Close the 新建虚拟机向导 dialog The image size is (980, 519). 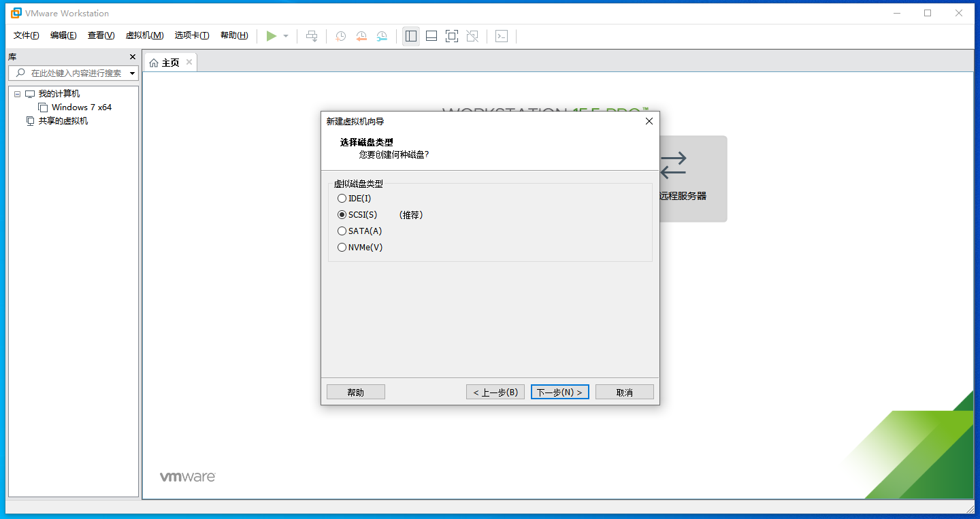(x=649, y=121)
